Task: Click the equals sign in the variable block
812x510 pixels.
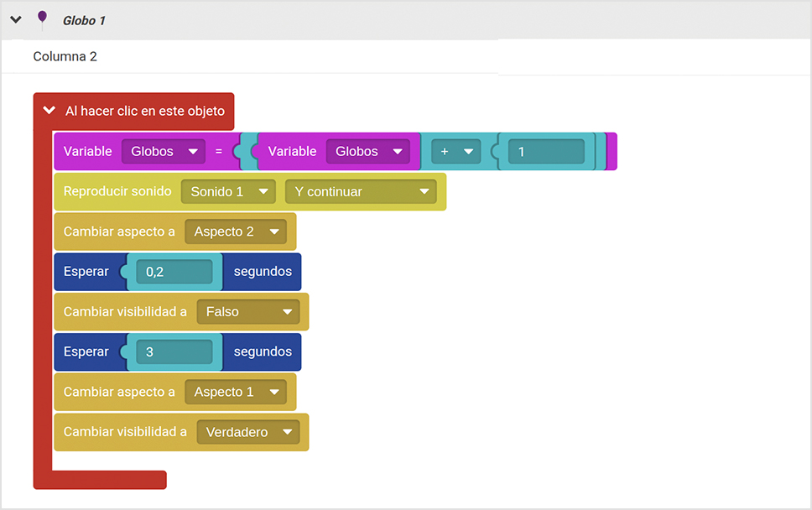Action: (x=219, y=151)
